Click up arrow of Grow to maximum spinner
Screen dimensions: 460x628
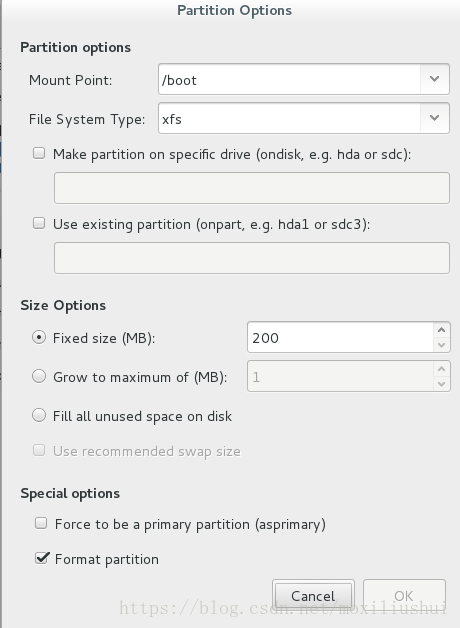click(x=442, y=369)
